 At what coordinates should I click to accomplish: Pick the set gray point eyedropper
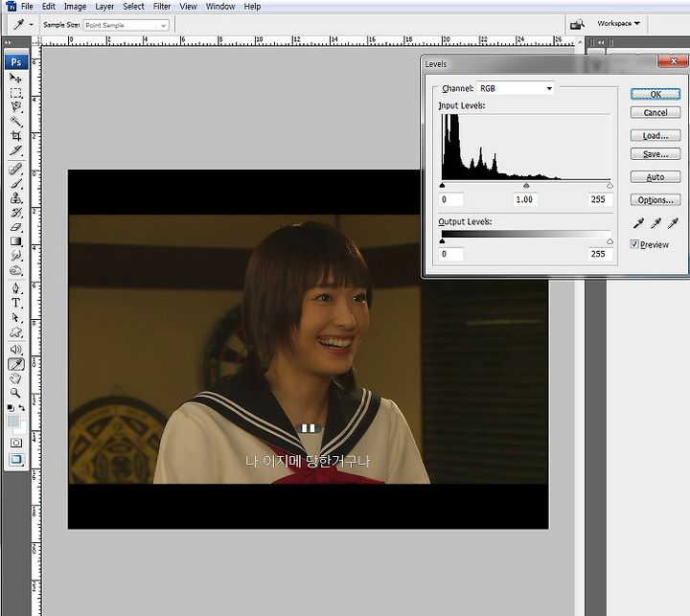tap(655, 223)
